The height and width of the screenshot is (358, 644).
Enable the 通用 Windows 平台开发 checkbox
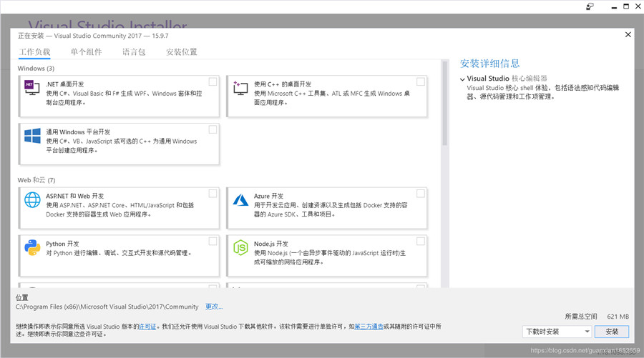click(213, 129)
